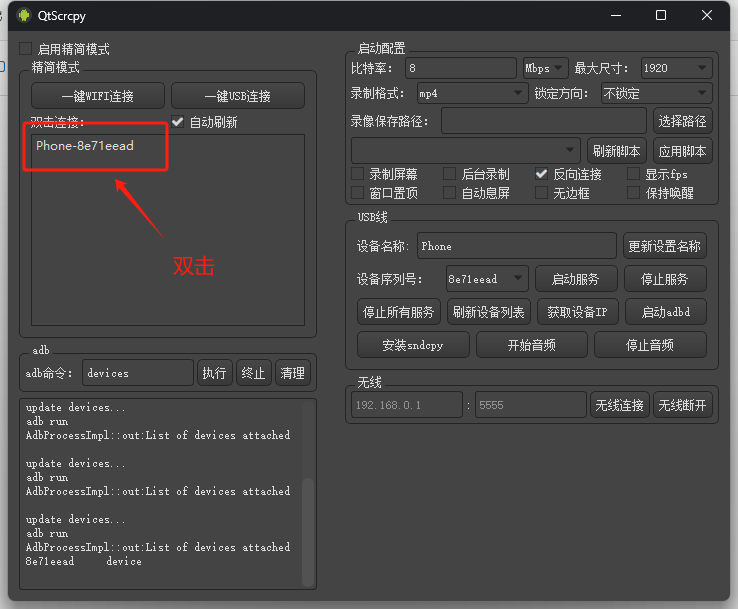Click the 一键USB连接 button
The width and height of the screenshot is (738, 609).
[x=237, y=96]
